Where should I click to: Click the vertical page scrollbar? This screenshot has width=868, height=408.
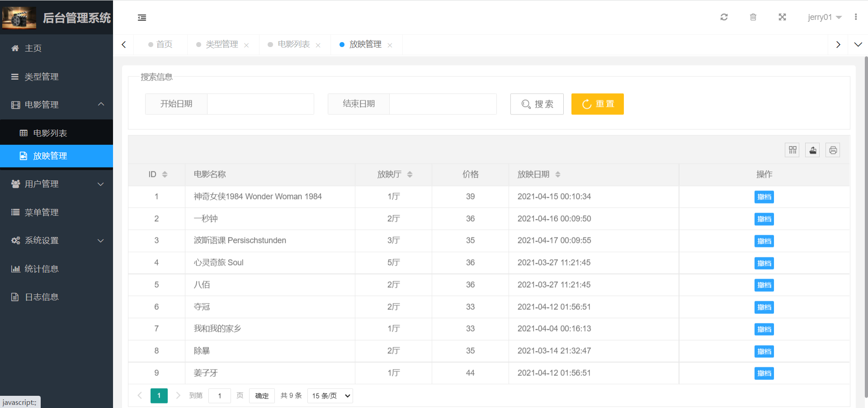pos(866,226)
